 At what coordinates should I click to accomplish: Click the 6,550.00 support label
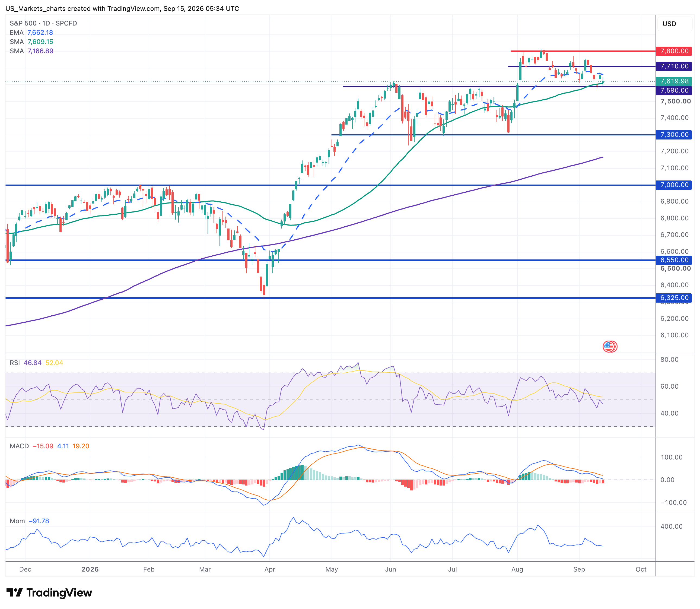pyautogui.click(x=674, y=260)
